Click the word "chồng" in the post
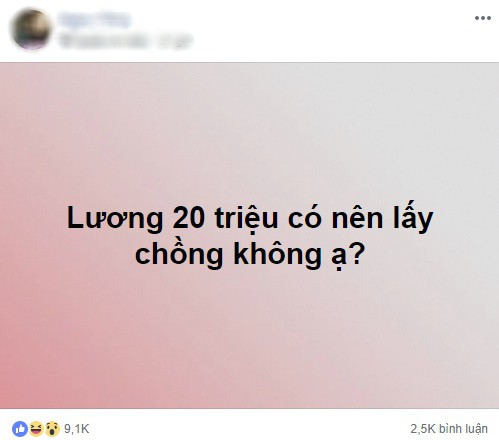This screenshot has width=499, height=440. tap(179, 256)
